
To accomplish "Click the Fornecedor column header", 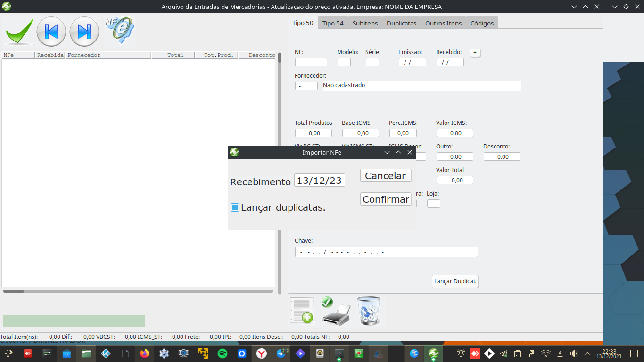I will coord(108,55).
